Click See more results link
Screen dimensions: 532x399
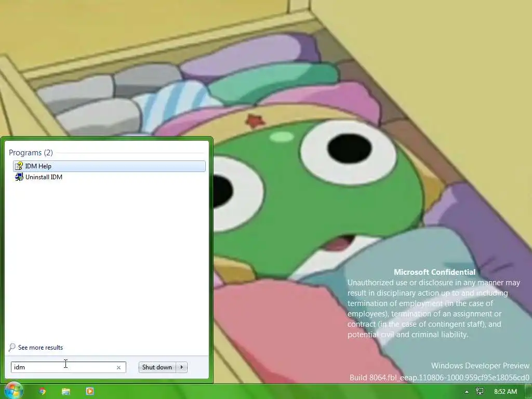(41, 348)
